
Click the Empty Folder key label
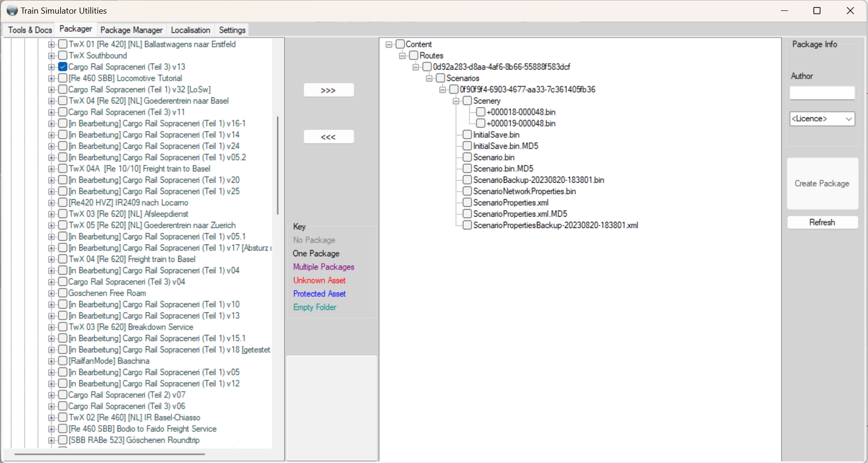(x=315, y=307)
